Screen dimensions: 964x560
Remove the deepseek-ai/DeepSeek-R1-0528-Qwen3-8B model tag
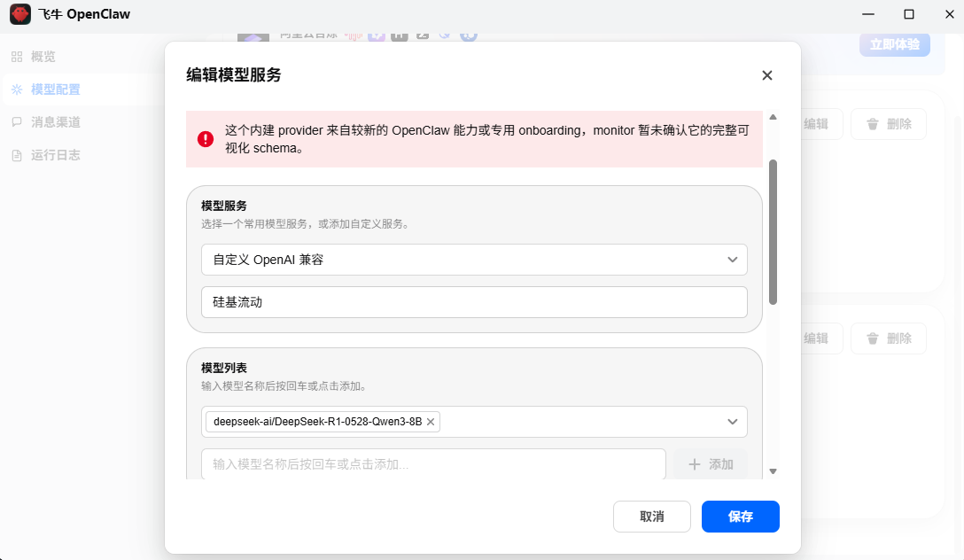[x=431, y=422]
